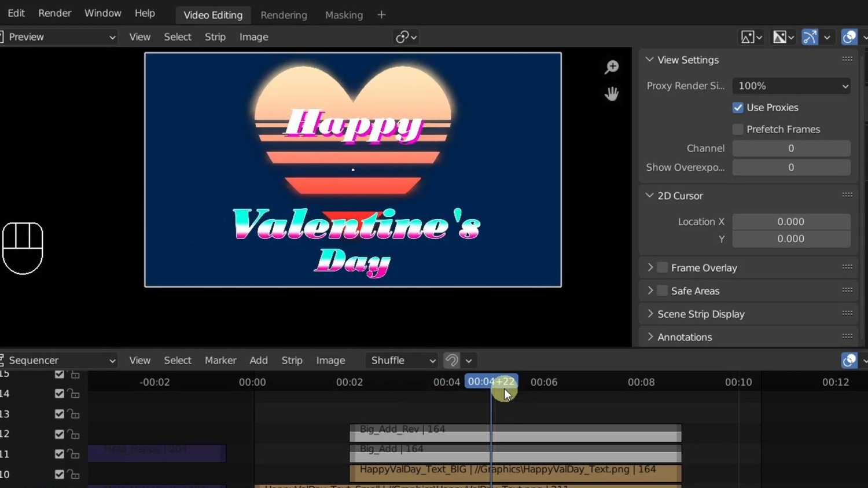Screen dimensions: 868x488
Task: Click Annotations panel drag grip
Action: 847,336
